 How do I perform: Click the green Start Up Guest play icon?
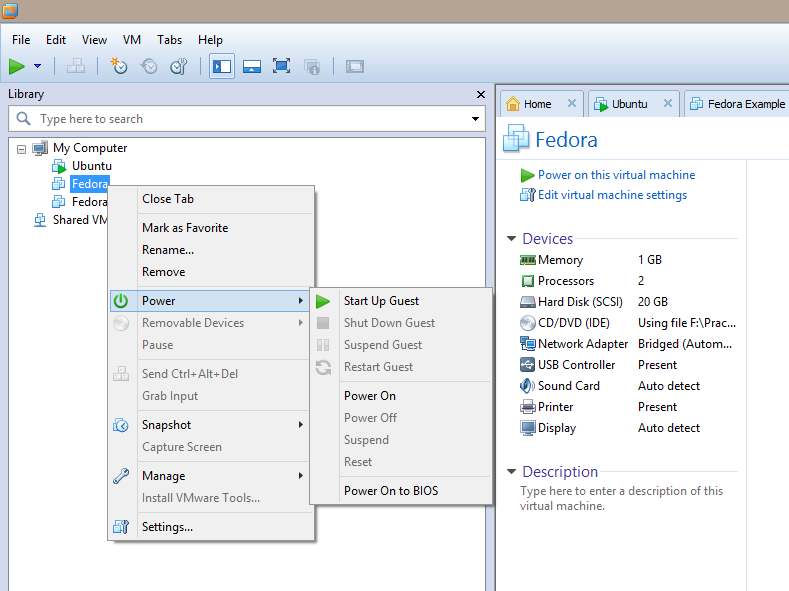tap(323, 301)
